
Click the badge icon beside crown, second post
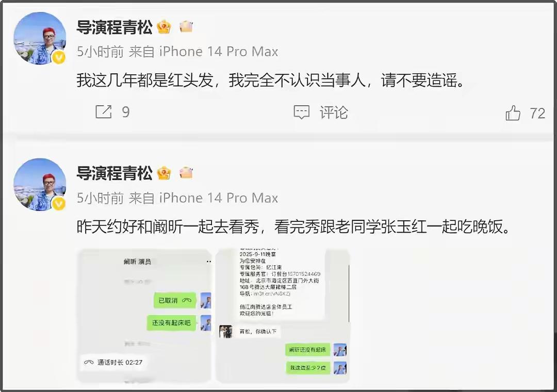[x=186, y=172]
